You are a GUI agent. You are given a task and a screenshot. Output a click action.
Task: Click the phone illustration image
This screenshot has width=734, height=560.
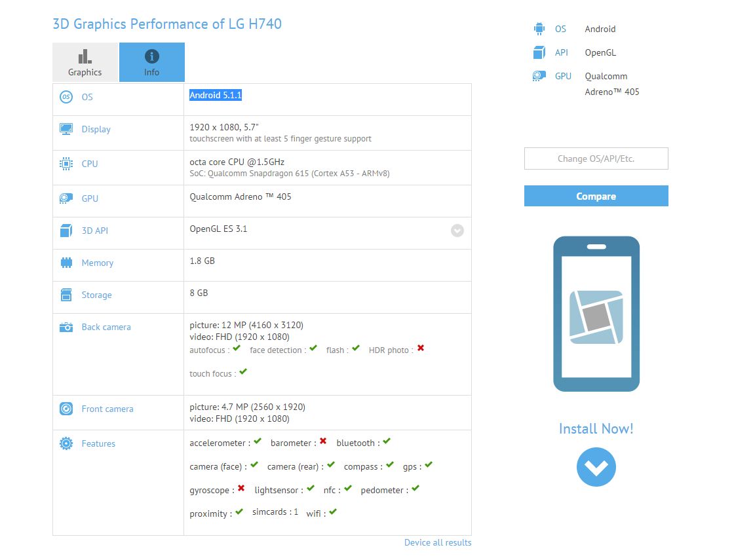click(596, 314)
